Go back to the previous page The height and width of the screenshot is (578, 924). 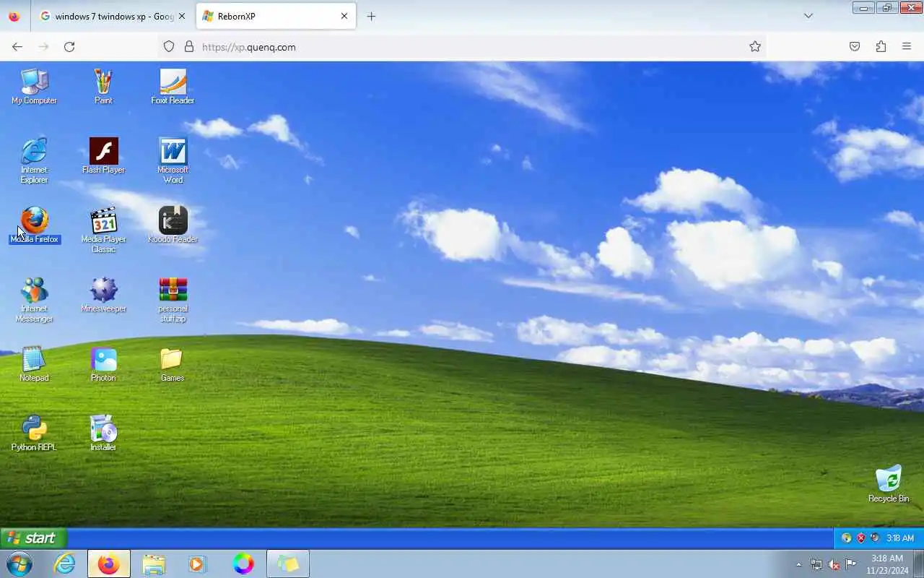(x=17, y=46)
